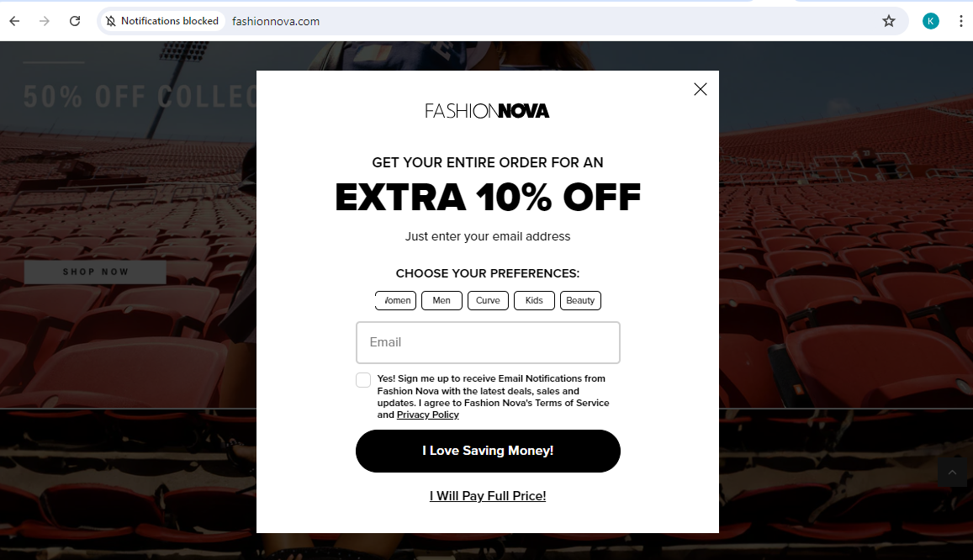The height and width of the screenshot is (560, 973).
Task: Toggle the Women preference option
Action: 395,300
